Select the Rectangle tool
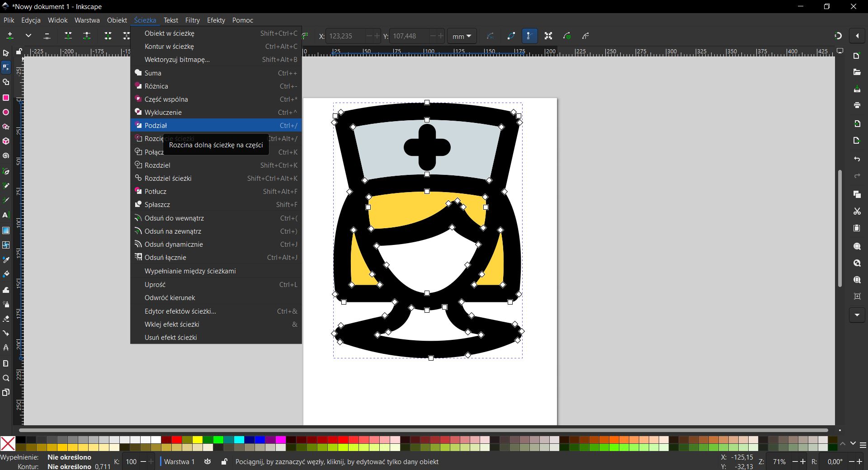The height and width of the screenshot is (470, 868). [6, 98]
